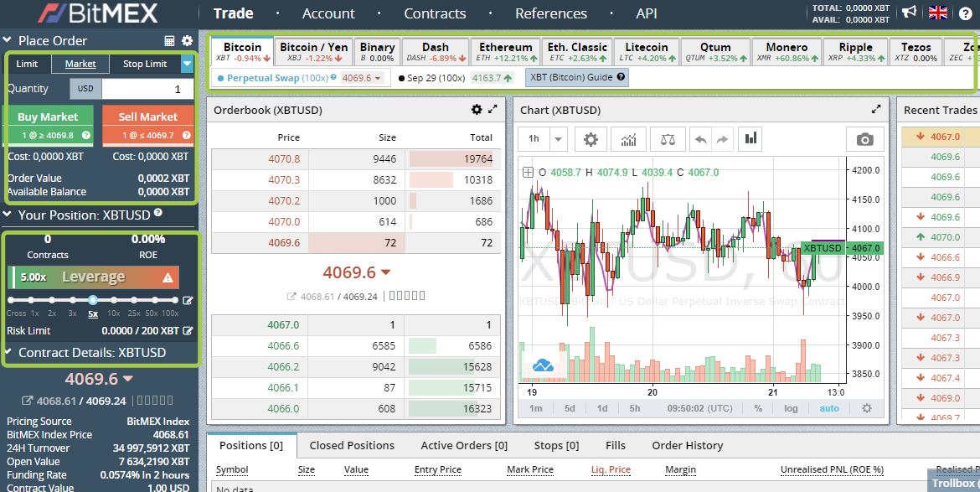Take a chart snapshot with camera

[x=865, y=139]
